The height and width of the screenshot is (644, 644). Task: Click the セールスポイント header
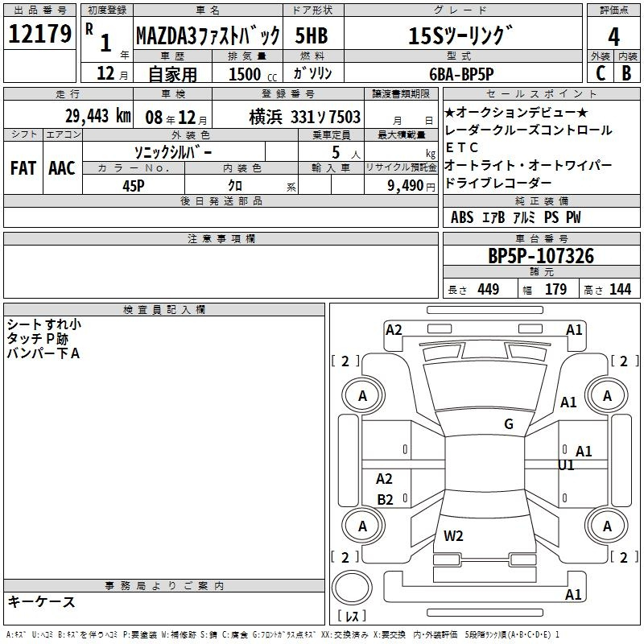point(541,93)
